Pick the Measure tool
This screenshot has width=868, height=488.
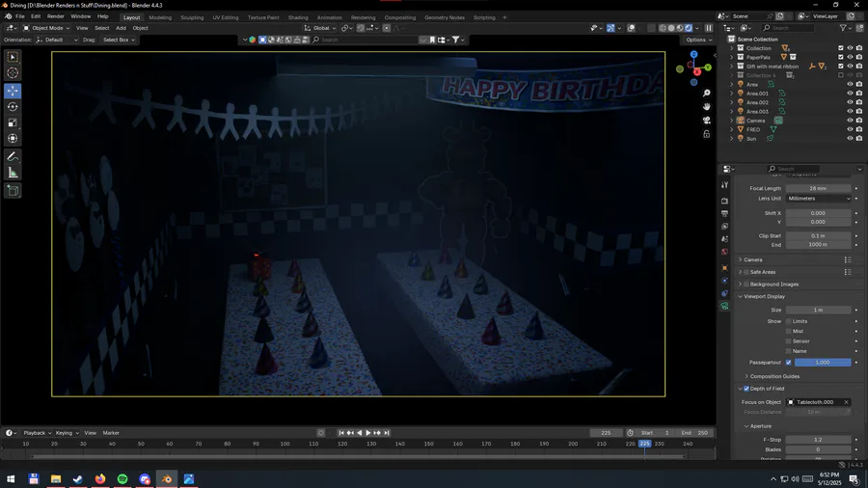[x=13, y=174]
